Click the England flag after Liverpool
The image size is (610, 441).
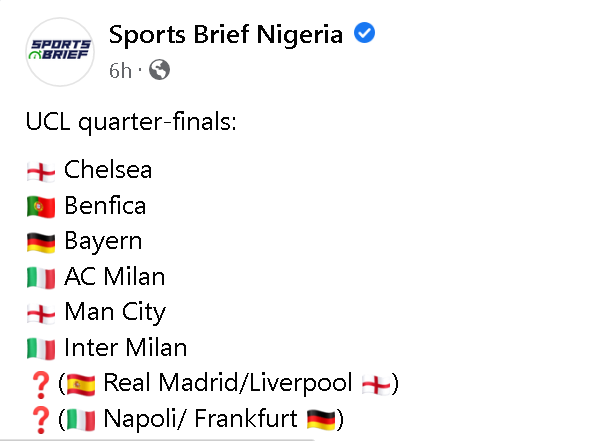pos(376,384)
